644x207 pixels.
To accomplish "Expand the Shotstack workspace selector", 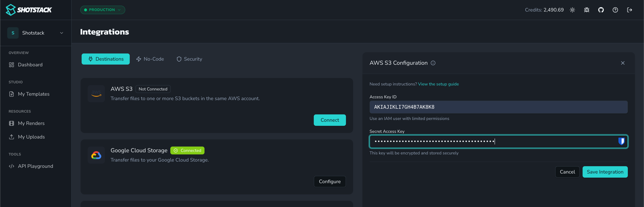I will click(36, 33).
